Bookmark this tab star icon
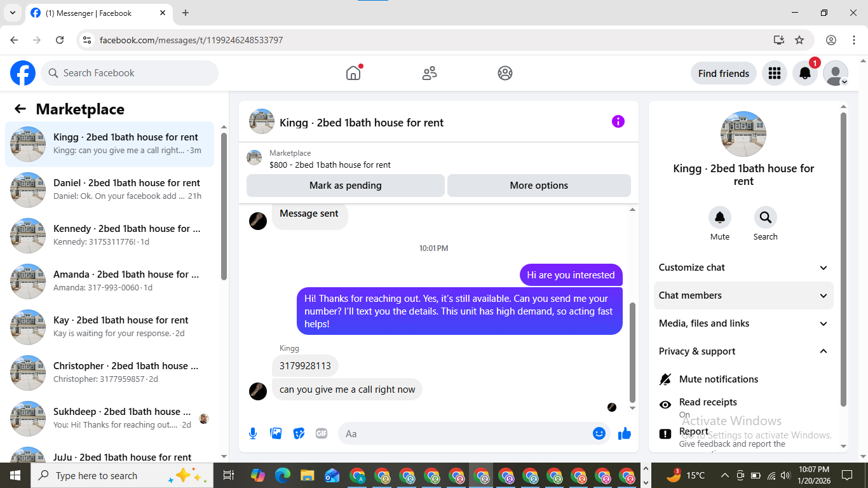Screen dimensions: 868x488 [x=799, y=40]
